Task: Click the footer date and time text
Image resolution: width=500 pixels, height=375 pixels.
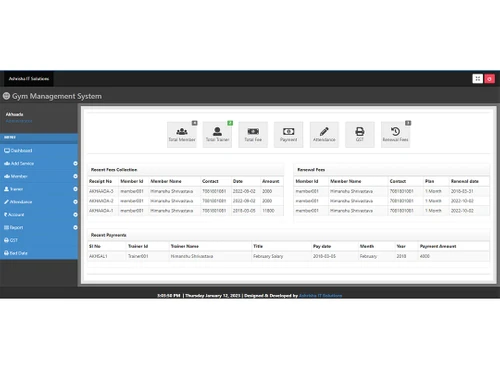Action: (199, 295)
